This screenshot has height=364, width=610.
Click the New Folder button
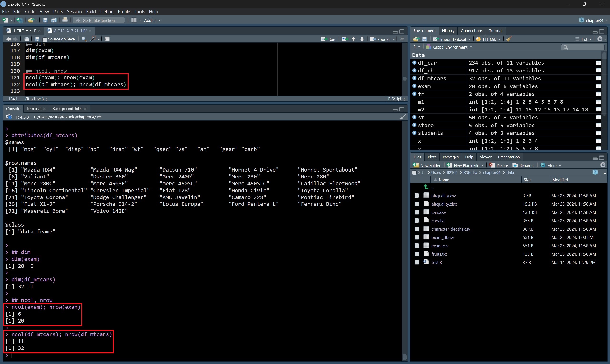pos(427,166)
